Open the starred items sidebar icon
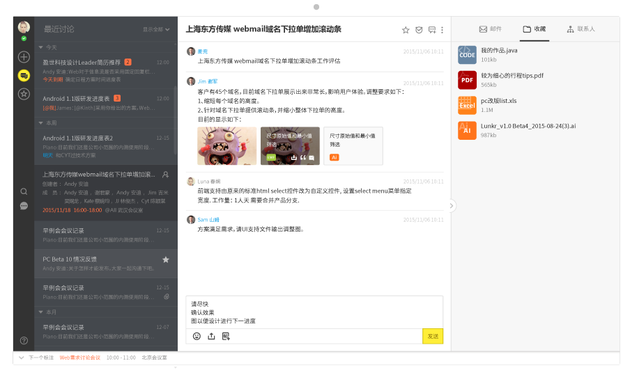The width and height of the screenshot is (630, 377). [x=24, y=94]
